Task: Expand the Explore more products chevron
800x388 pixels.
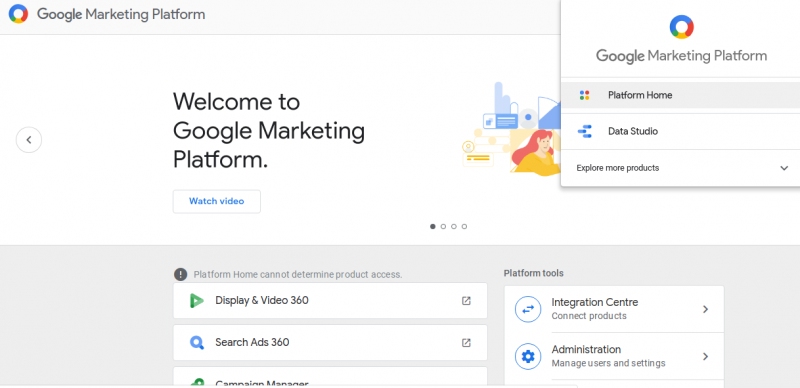Action: click(x=784, y=168)
